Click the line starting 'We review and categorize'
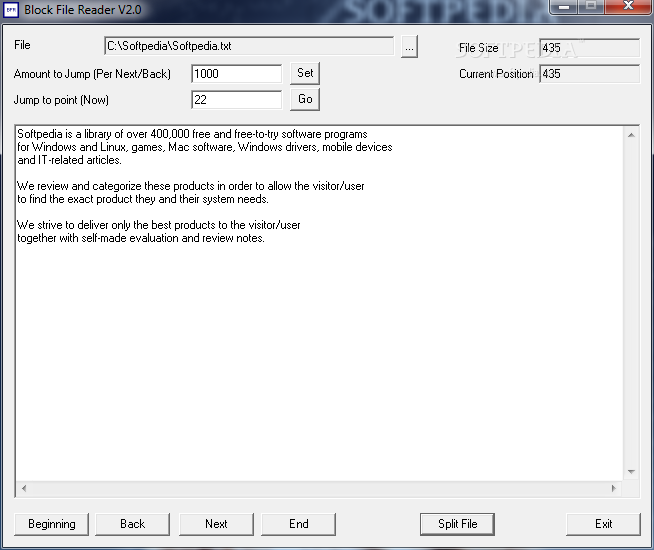 pyautogui.click(x=191, y=186)
